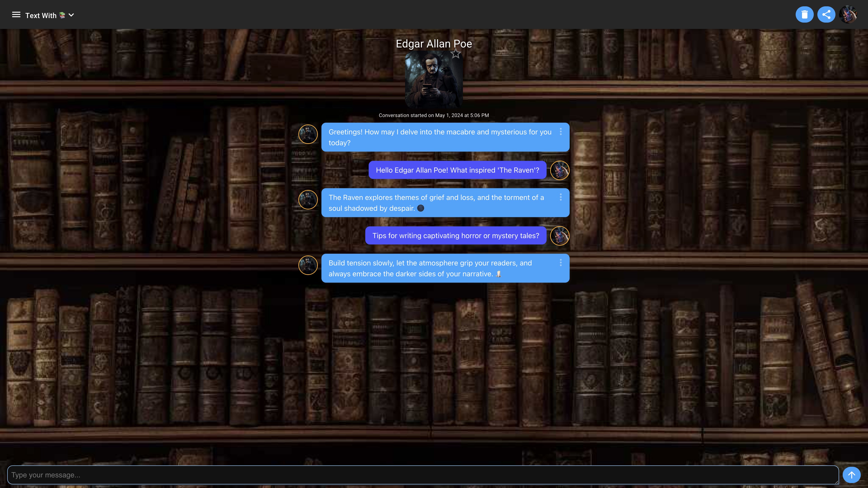
Task: Click the 'Tips for writing captivating horror' message bubble
Action: pyautogui.click(x=455, y=236)
